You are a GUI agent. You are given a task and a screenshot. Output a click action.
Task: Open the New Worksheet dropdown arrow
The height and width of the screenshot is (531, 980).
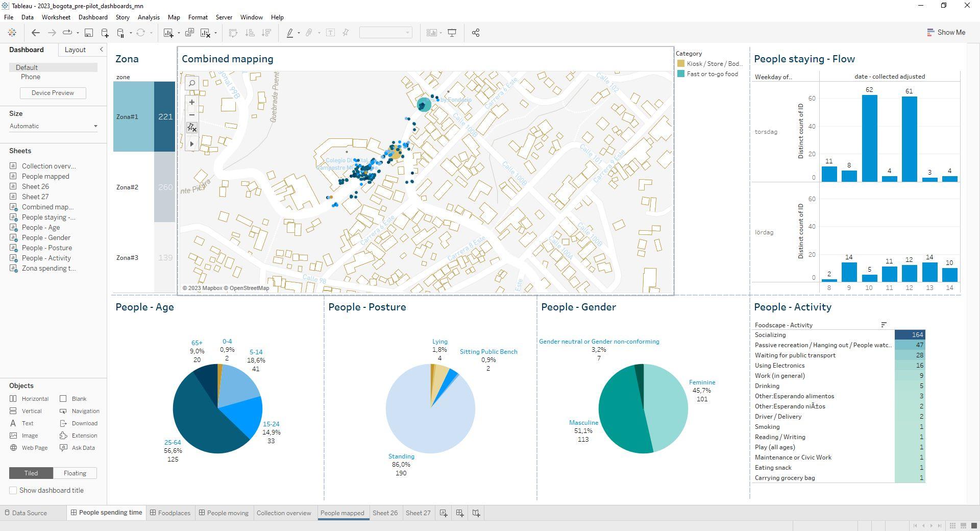point(179,33)
